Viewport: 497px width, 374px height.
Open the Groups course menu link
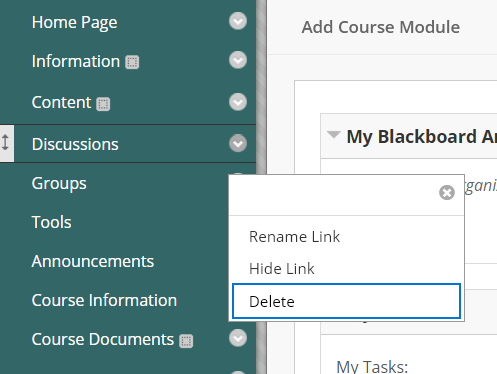click(59, 184)
